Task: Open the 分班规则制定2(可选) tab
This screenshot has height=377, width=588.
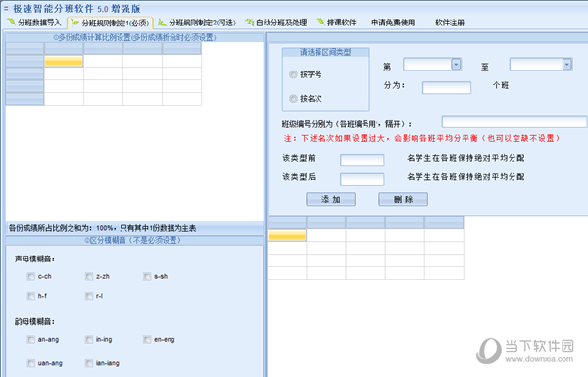Action: point(197,23)
